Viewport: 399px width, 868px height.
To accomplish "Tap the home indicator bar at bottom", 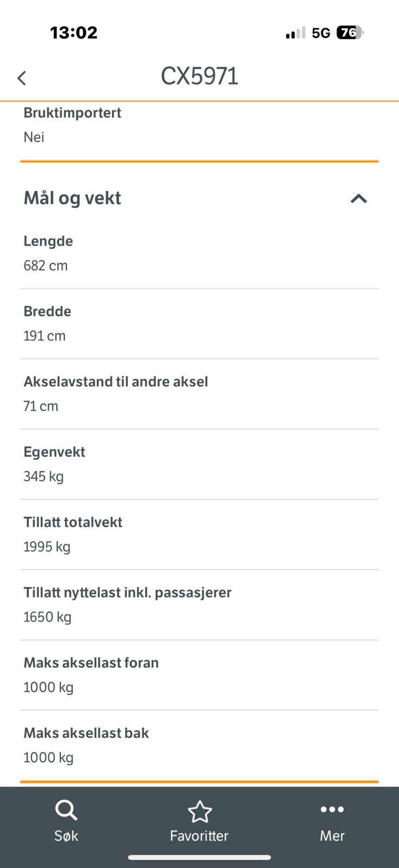I will 199,858.
